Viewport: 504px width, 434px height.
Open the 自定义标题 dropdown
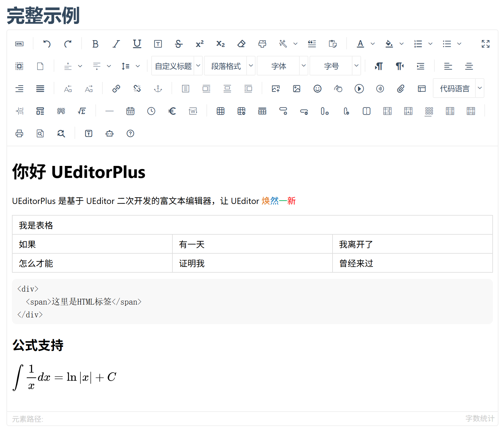point(177,66)
